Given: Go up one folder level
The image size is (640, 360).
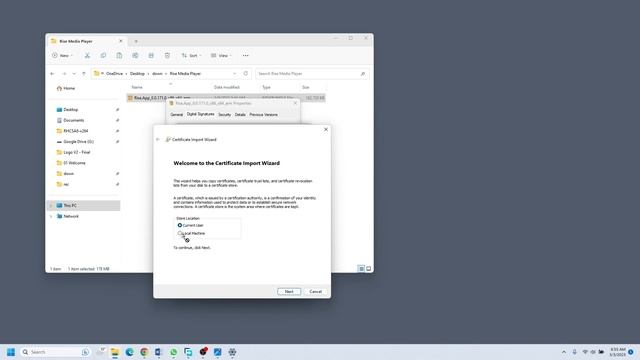Looking at the screenshot, I should [x=84, y=74].
